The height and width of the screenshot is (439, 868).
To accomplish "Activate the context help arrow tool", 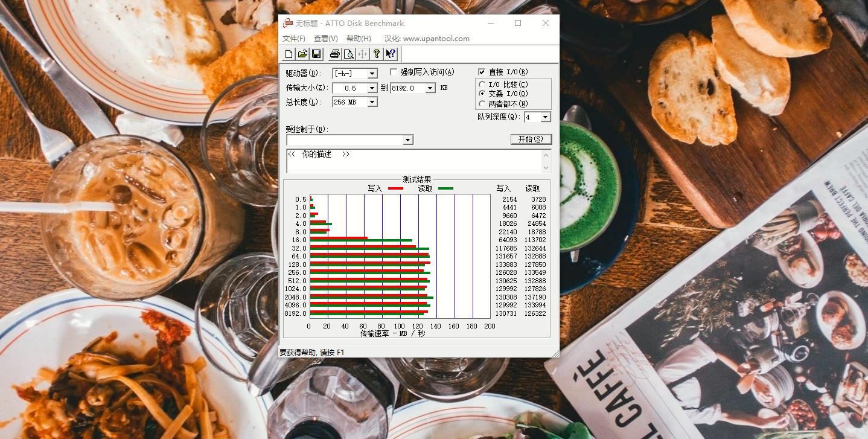I will coord(390,54).
